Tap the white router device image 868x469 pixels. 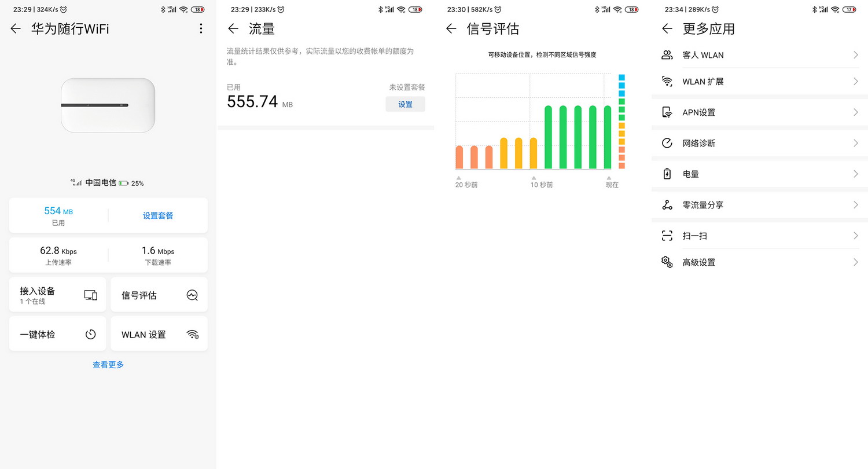click(x=108, y=105)
